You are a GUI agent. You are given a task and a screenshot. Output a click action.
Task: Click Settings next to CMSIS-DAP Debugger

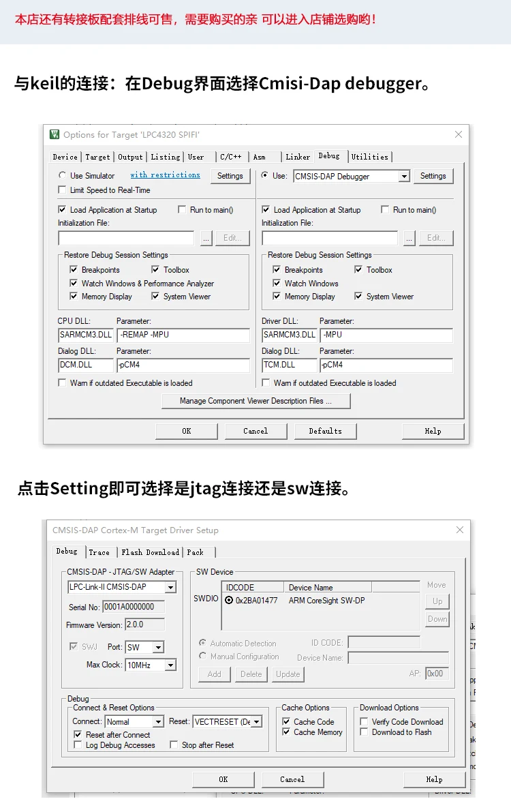click(x=433, y=176)
